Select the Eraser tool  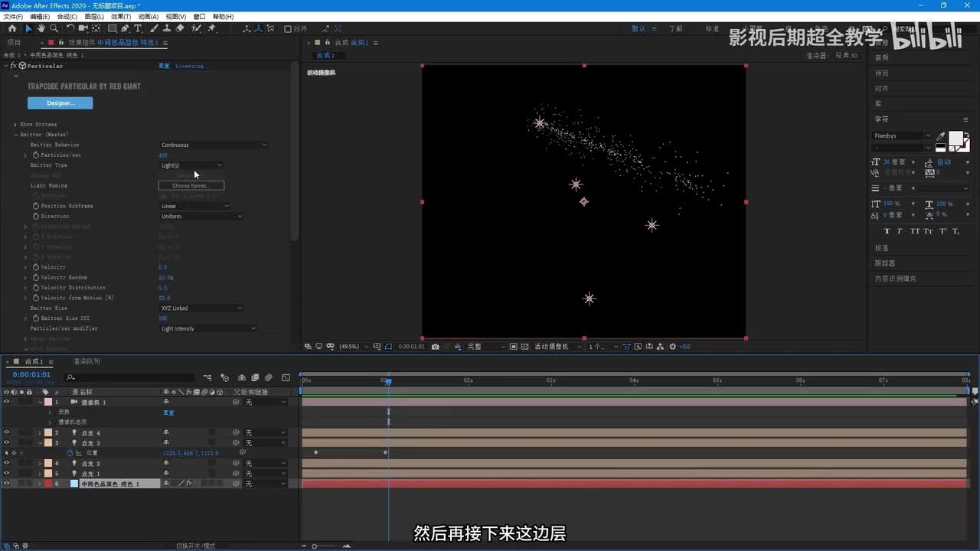[180, 28]
